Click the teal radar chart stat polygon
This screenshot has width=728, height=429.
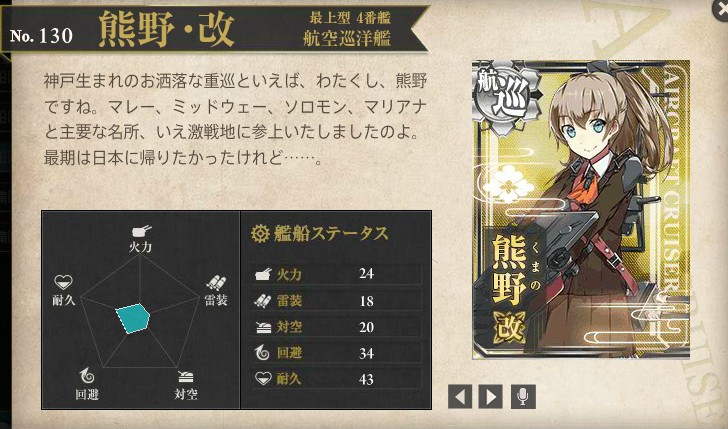coord(132,318)
